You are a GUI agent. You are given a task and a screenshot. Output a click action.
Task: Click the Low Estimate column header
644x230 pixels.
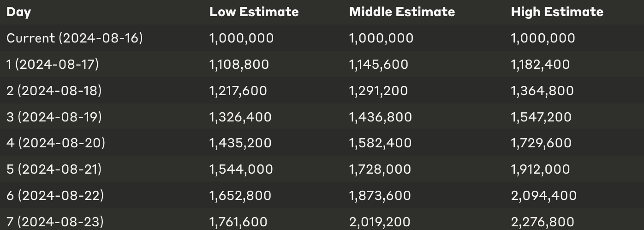coord(254,12)
